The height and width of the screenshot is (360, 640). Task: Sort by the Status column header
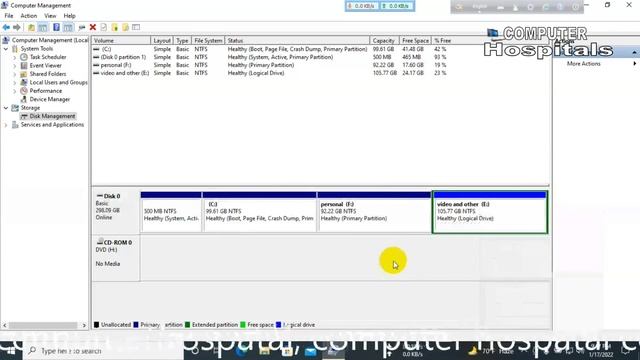tap(297, 40)
